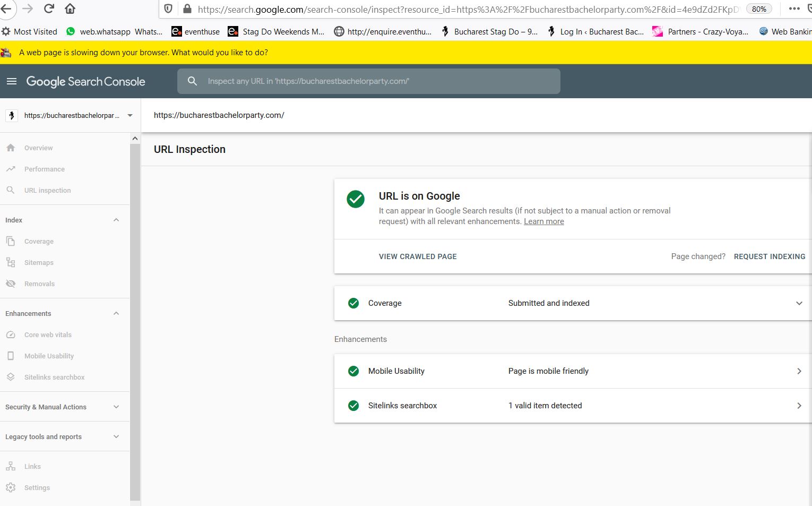
Task: Open Bucharest Stag Do bookmark
Action: [x=489, y=31]
